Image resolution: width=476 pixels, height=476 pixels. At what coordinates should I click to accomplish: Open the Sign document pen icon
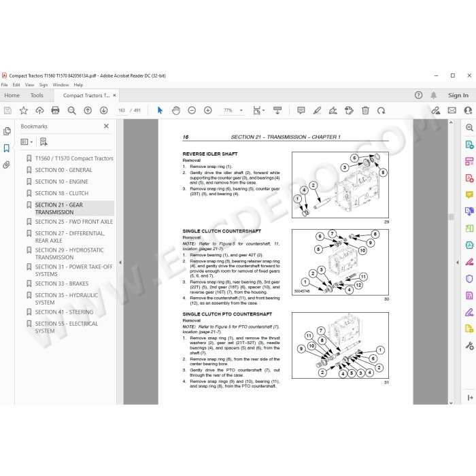pos(333,110)
